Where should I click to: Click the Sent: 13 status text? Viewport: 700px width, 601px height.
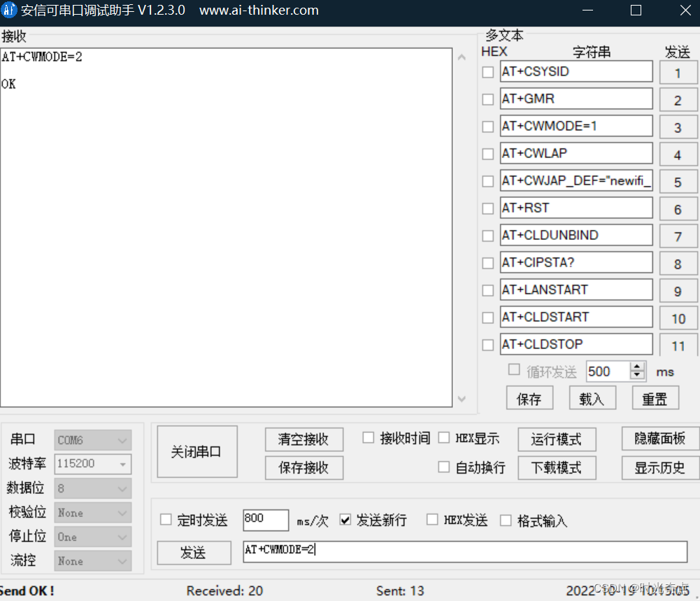click(x=400, y=591)
